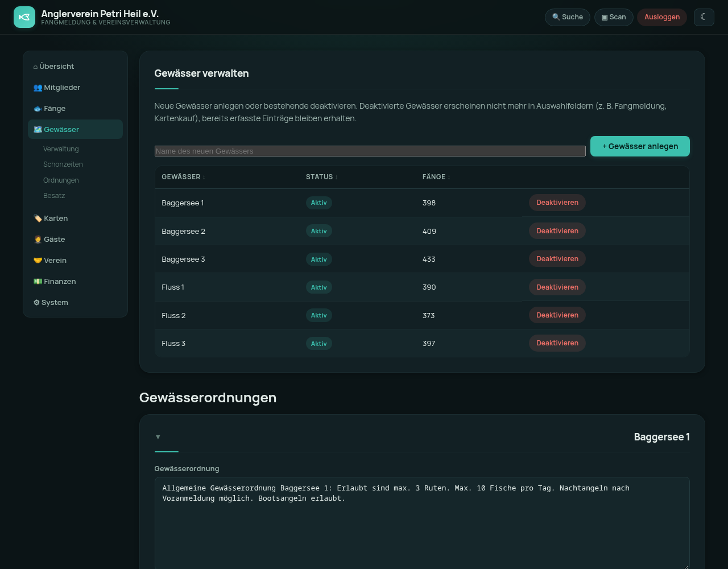The width and height of the screenshot is (728, 569).
Task: Click the catch count 373
Action: tap(429, 315)
